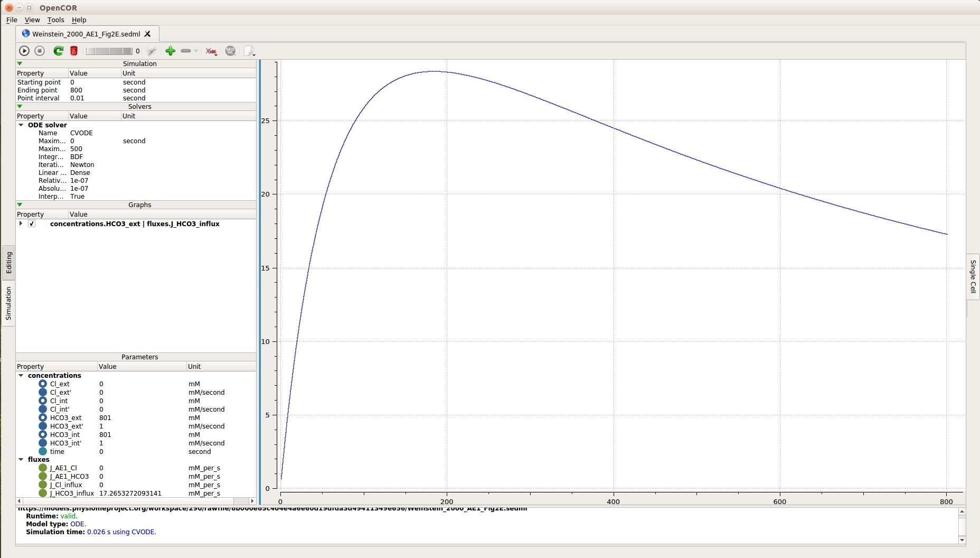Toggle the HCO3_ext graph checkbox

point(32,224)
